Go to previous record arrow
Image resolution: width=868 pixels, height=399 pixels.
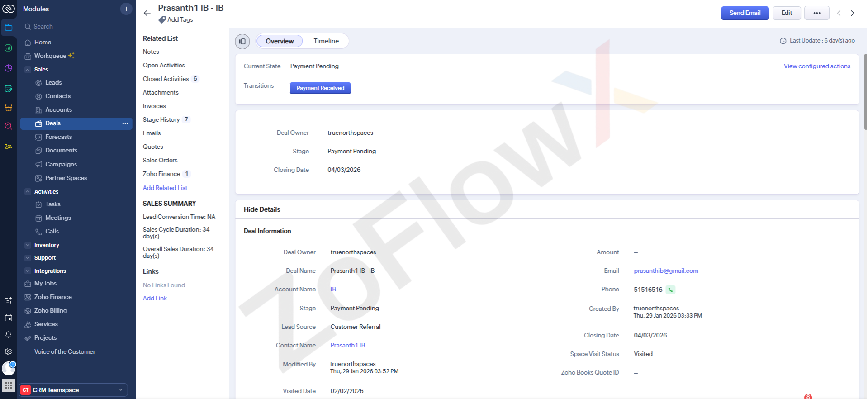coord(839,13)
